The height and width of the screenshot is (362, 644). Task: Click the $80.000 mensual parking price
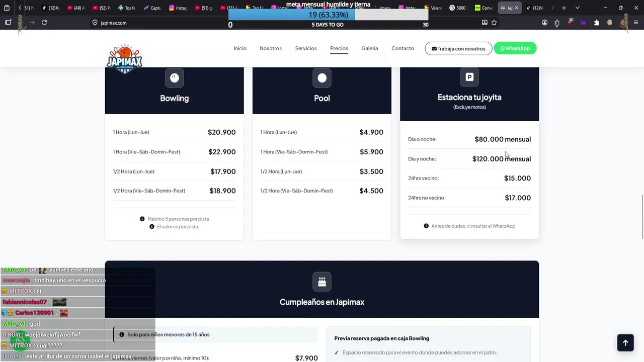(x=503, y=139)
